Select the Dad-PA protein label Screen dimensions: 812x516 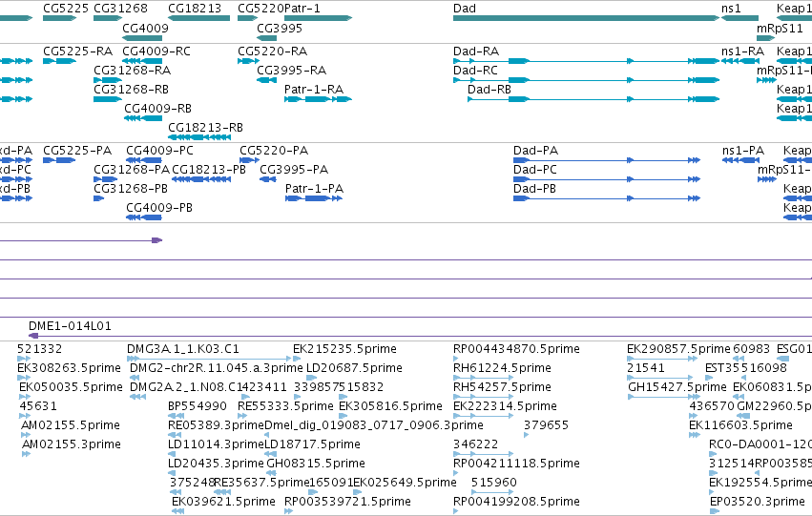point(535,151)
